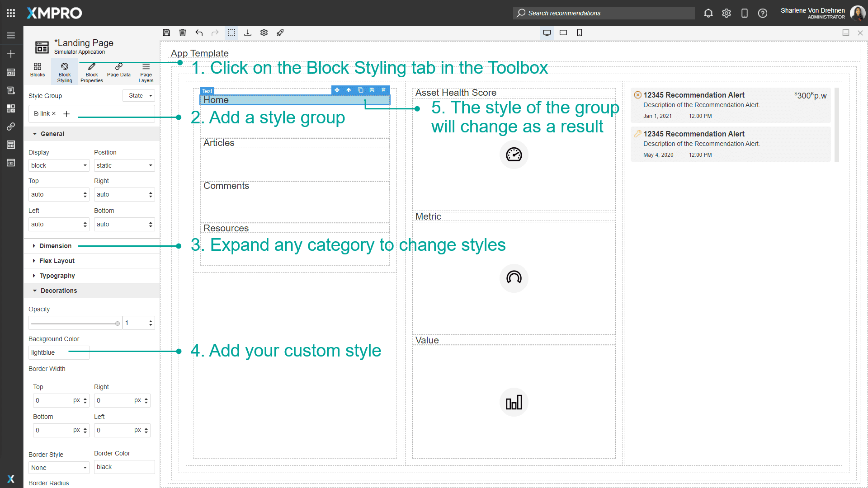Click the duplicate icon on the Text block
Viewport: 868px width, 488px height.
point(360,90)
